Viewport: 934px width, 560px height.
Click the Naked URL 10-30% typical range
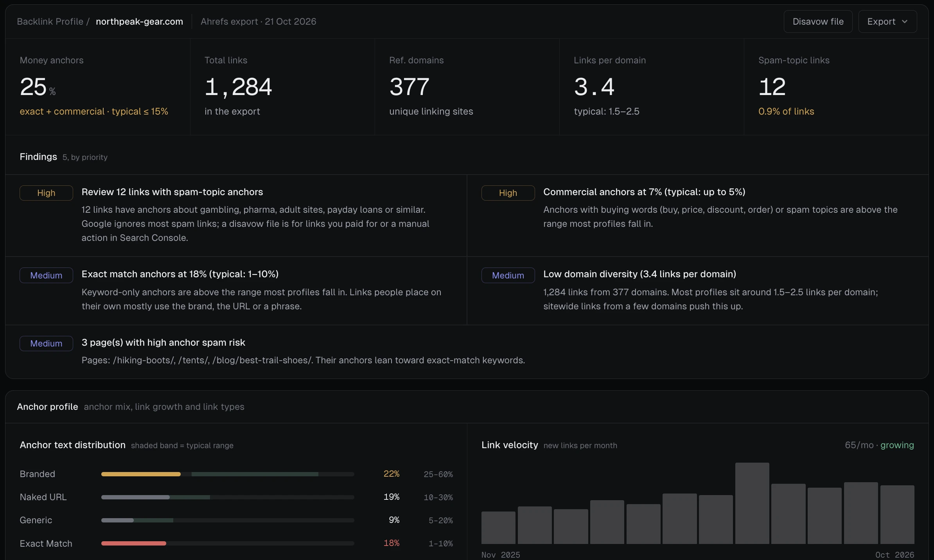[x=438, y=497]
